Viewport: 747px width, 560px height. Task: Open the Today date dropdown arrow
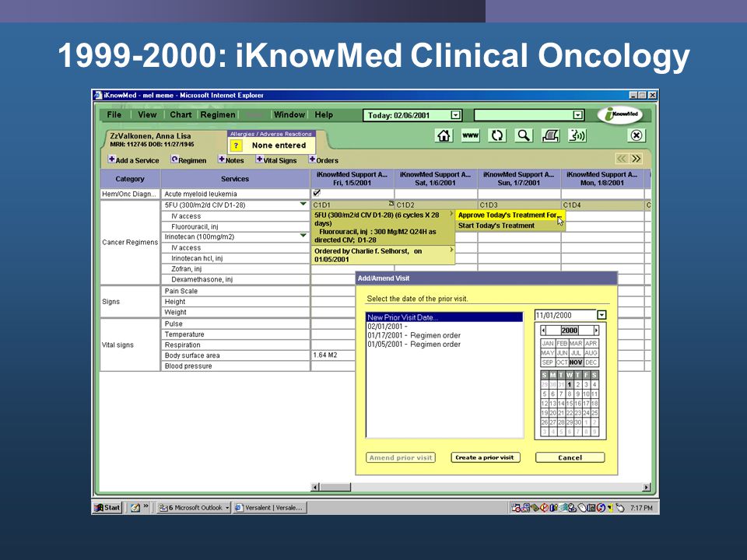(456, 115)
